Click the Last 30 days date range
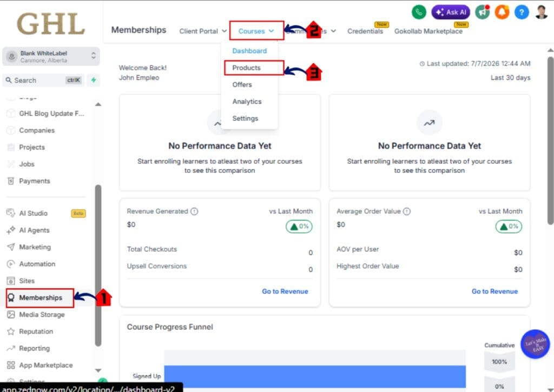The height and width of the screenshot is (392, 554). (510, 78)
